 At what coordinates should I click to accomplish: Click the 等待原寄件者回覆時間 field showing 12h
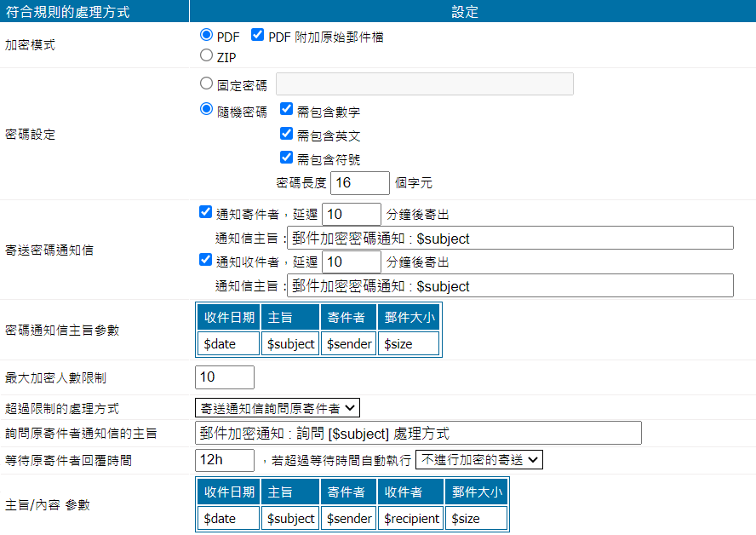(225, 460)
